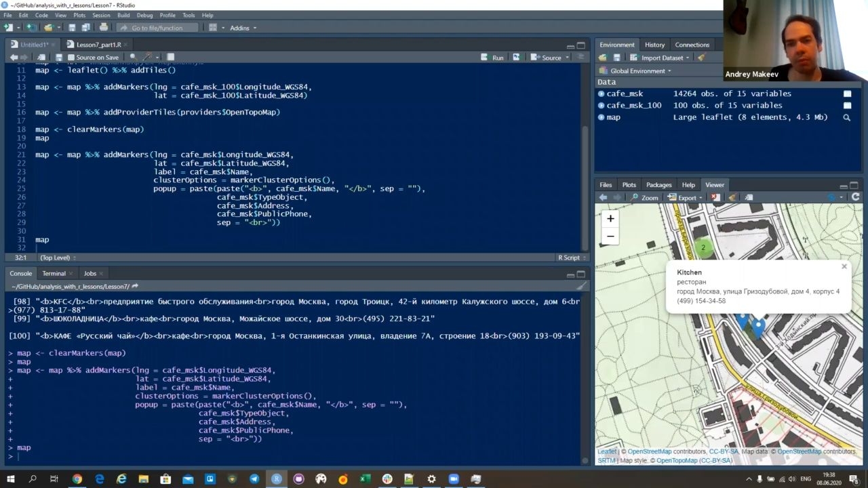Expand the cafe_msk_100 data object
This screenshot has height=488, width=868.
pos(601,106)
